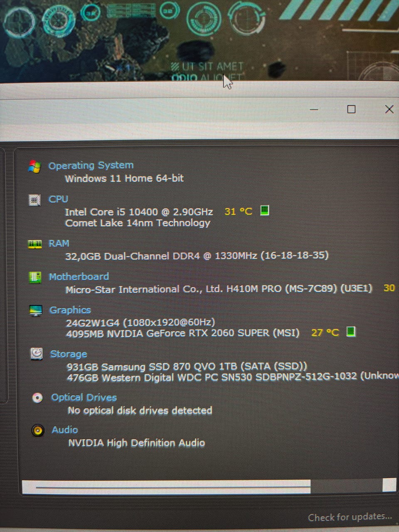Open the Operating System section link

click(91, 165)
